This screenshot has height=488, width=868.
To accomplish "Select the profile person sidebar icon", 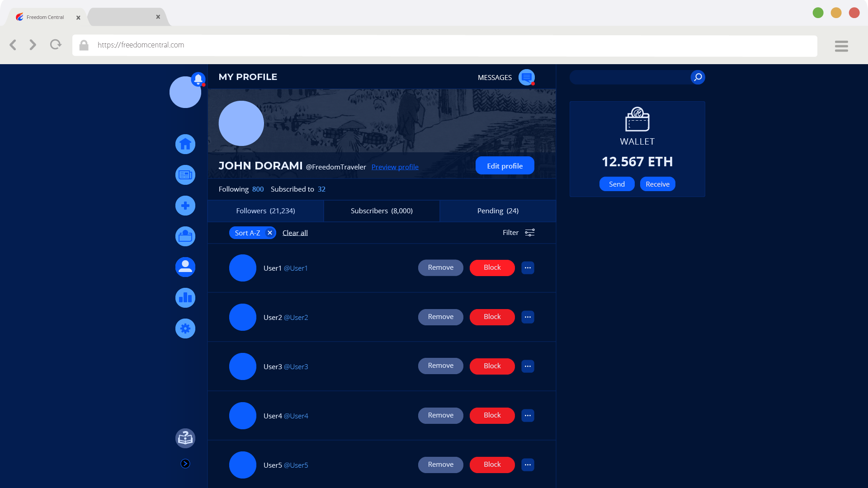I will (x=185, y=267).
